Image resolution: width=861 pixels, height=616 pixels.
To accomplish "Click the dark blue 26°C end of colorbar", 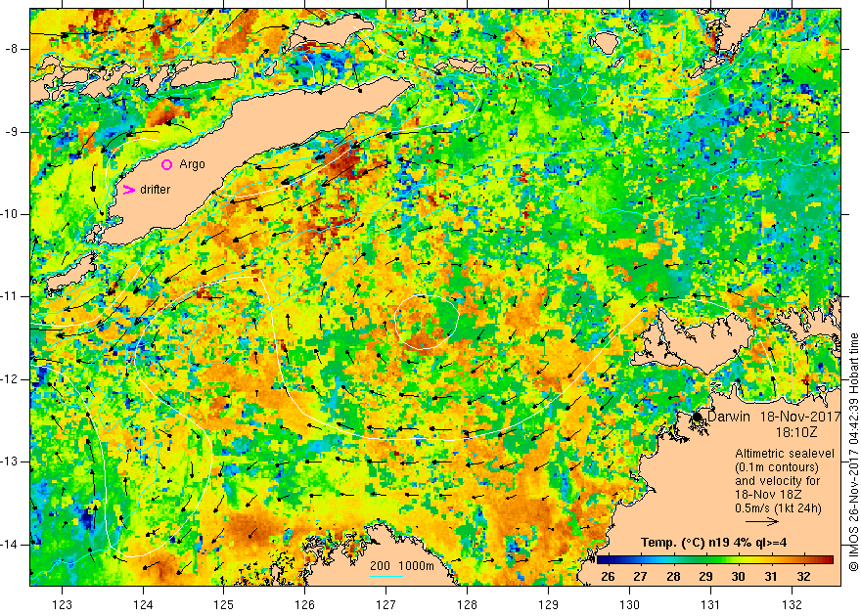I will 602,560.
